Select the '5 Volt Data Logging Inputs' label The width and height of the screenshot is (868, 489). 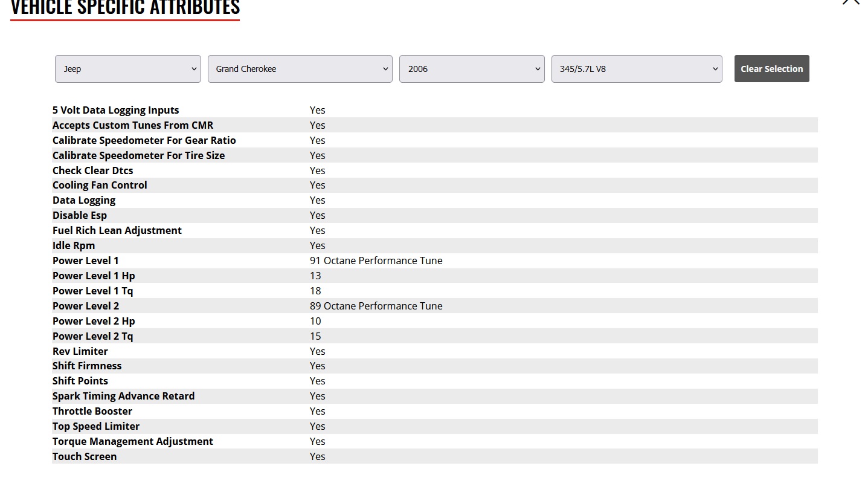[116, 110]
